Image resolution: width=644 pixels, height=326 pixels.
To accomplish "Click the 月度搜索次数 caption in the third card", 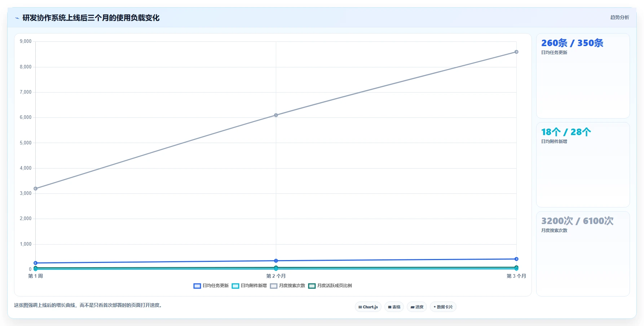I will tap(554, 231).
